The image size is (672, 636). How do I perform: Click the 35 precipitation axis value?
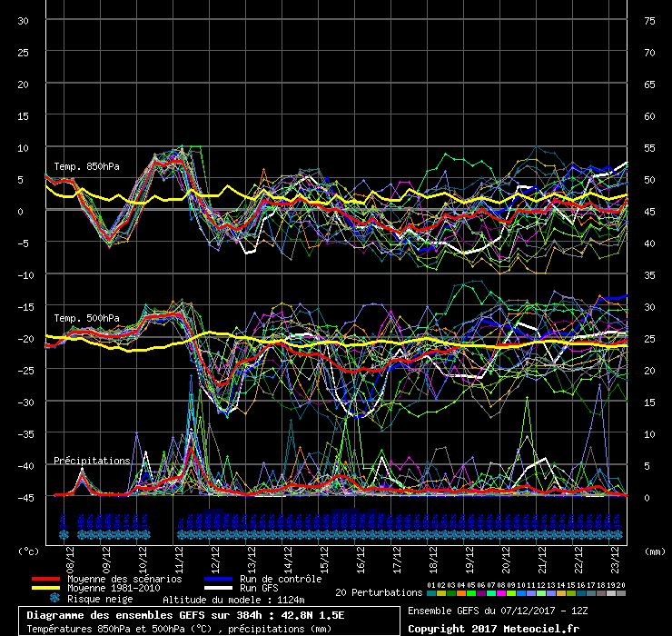point(649,275)
